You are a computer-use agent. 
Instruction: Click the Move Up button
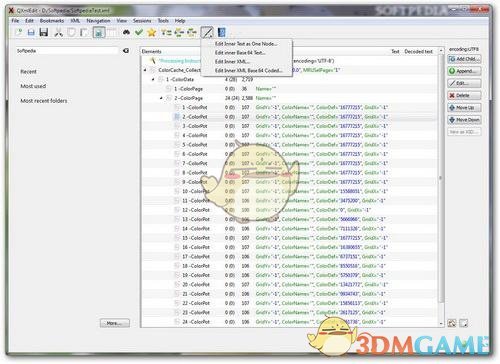click(x=464, y=108)
